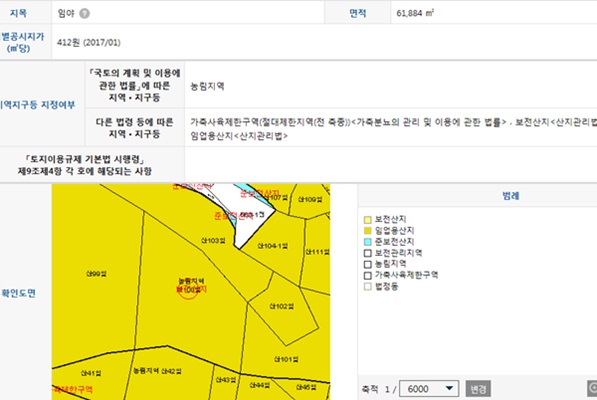Viewport: 597px width, 400px height.
Task: Click the 범례 legend header
Action: tap(511, 196)
